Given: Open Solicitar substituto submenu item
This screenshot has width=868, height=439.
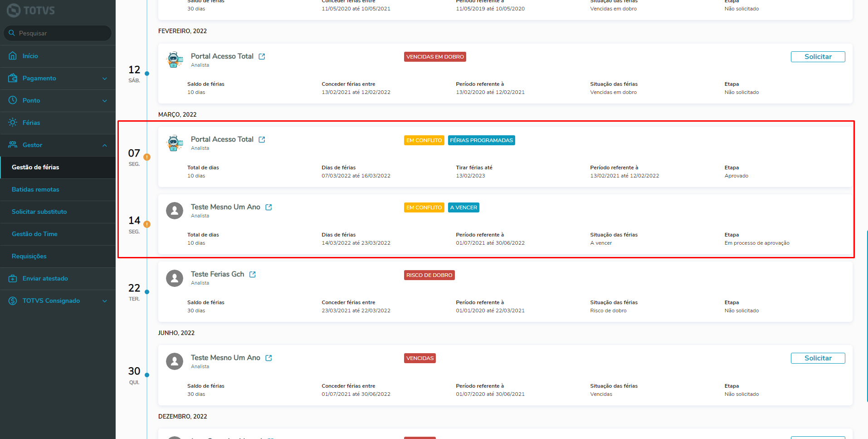Looking at the screenshot, I should point(58,212).
